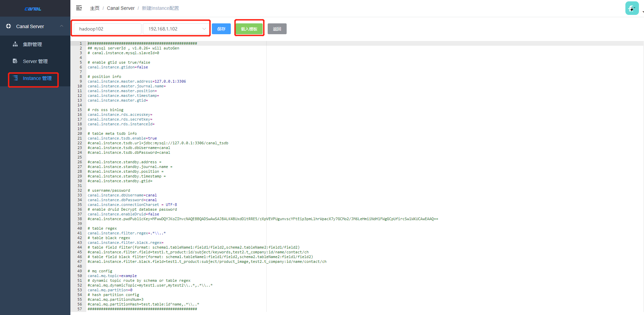Click line canal.instance.connectionCharset = UTF-8
Viewport: 644px width, 315px height.
coord(132,205)
